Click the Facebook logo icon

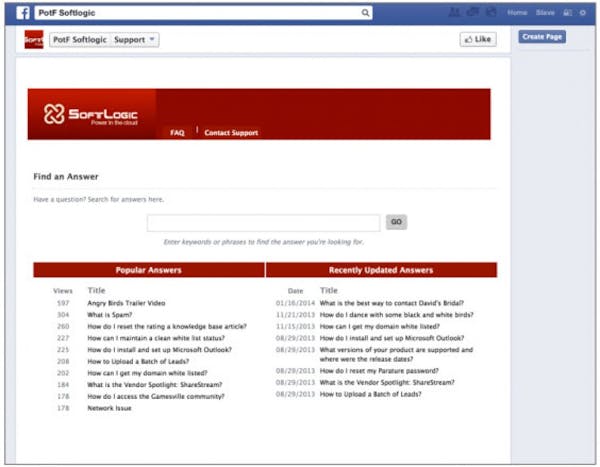[23, 13]
